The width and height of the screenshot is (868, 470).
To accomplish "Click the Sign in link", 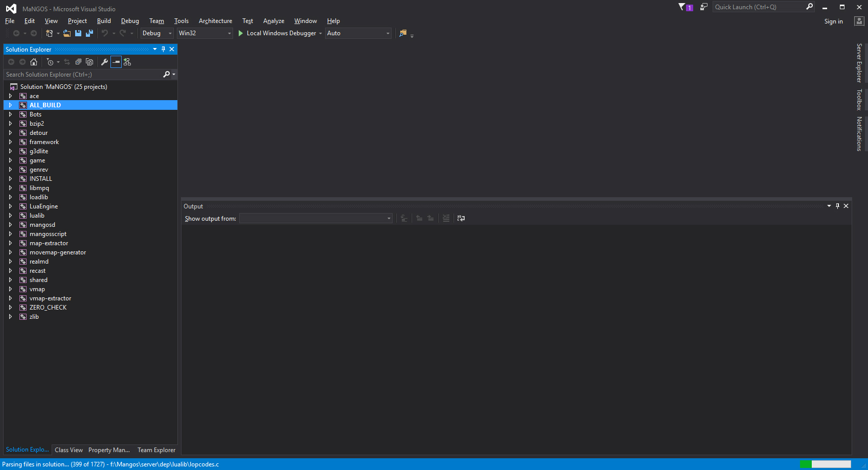I will [833, 21].
